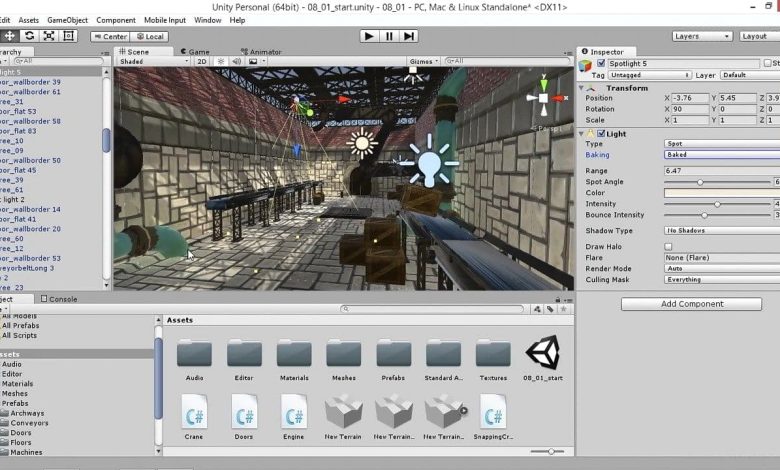Switch to the Game tab
This screenshot has height=470, width=780.
[195, 52]
